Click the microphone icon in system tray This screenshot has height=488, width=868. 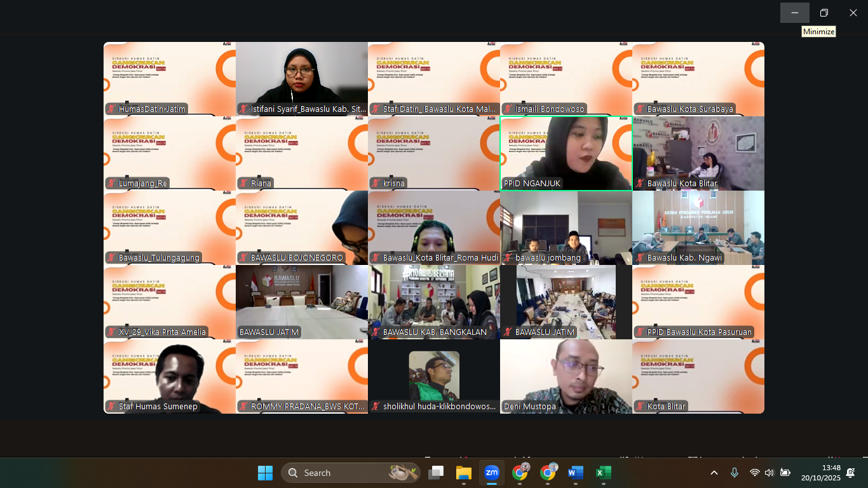click(x=735, y=473)
